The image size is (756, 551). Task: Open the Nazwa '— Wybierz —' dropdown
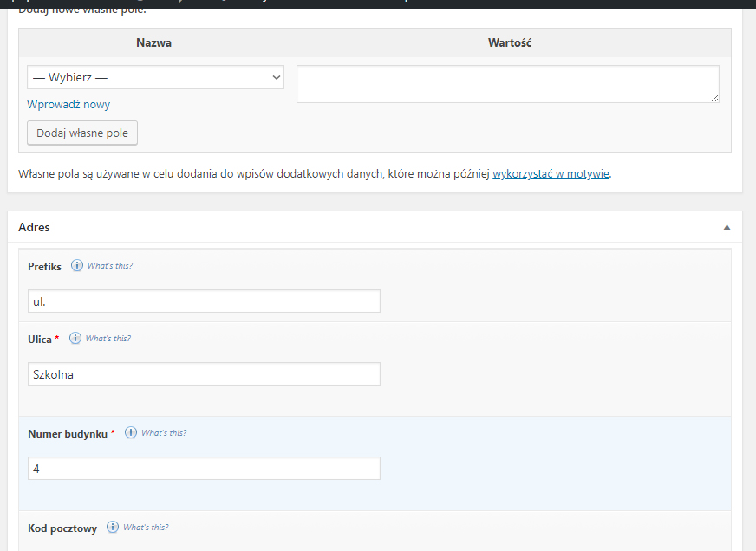tap(155, 78)
